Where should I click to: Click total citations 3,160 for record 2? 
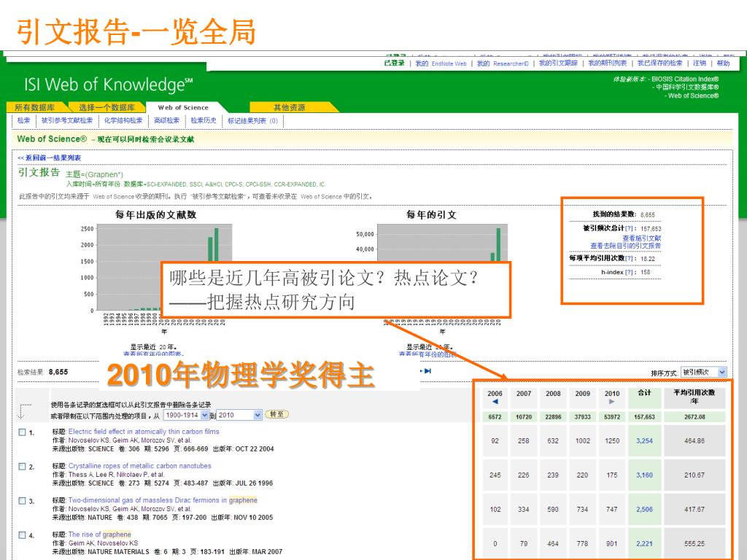[x=644, y=475]
